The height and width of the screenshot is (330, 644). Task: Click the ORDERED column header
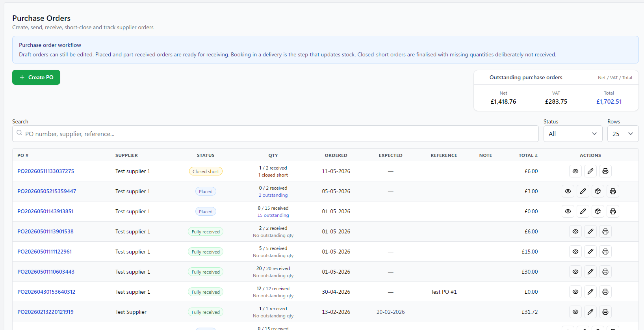click(336, 155)
